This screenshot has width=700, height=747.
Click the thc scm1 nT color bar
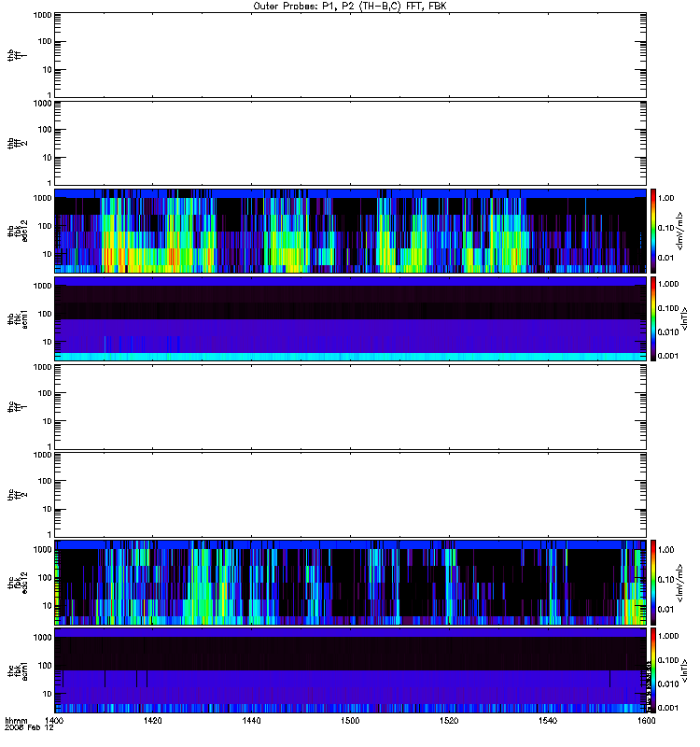point(653,670)
